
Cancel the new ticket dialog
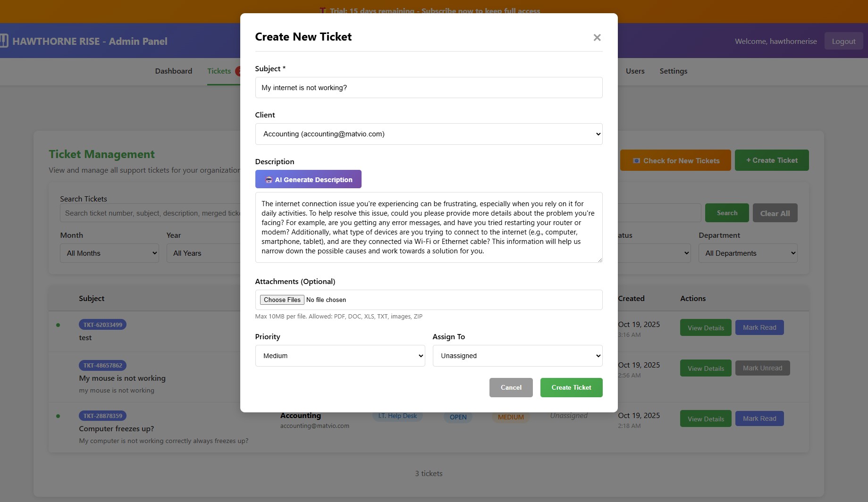(x=511, y=388)
